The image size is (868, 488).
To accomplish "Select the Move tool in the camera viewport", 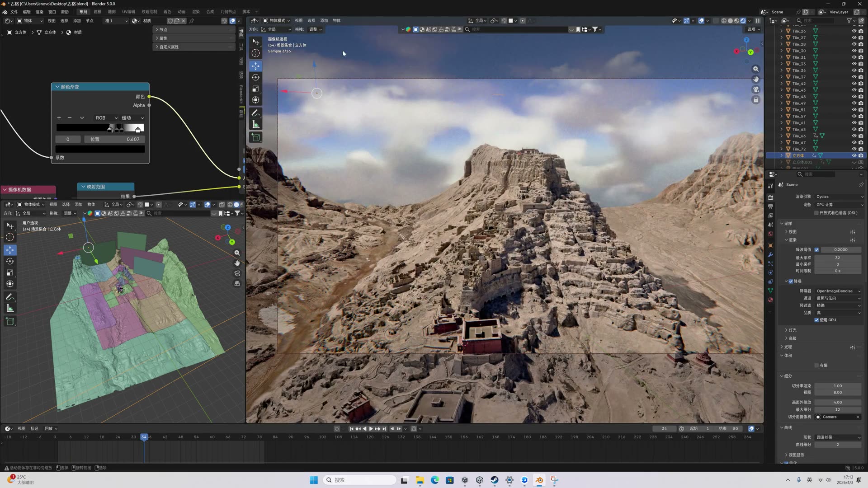I will [255, 66].
